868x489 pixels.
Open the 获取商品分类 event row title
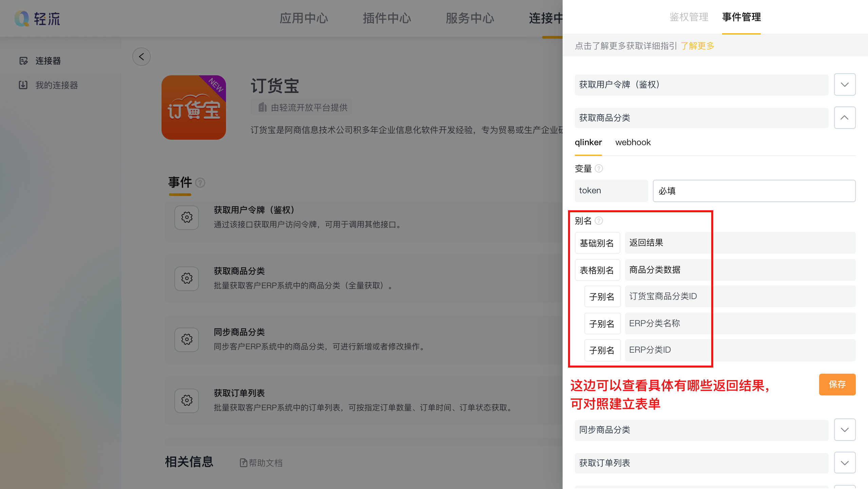(239, 271)
